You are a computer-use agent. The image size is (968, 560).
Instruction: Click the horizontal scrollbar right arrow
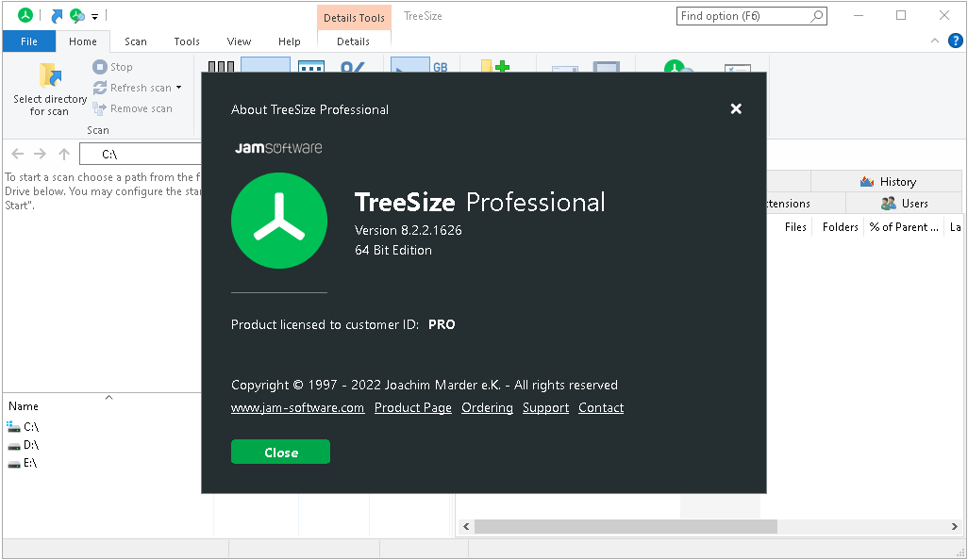[954, 526]
